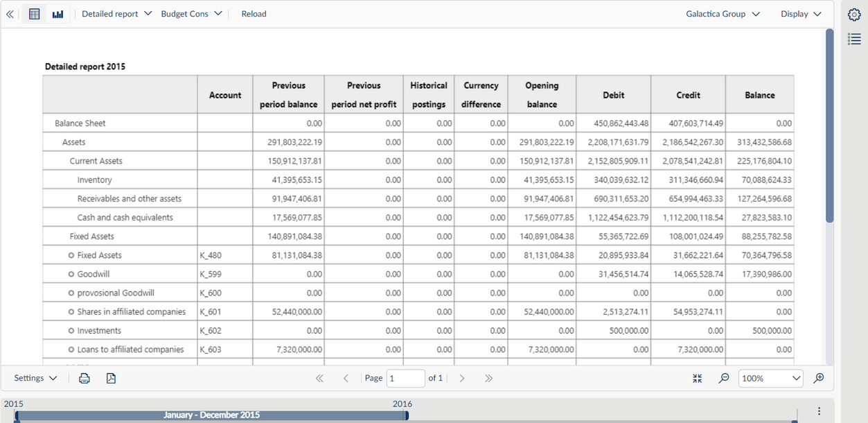Click the Opening balance column header
Screen dimensions: 868x423
542,95
